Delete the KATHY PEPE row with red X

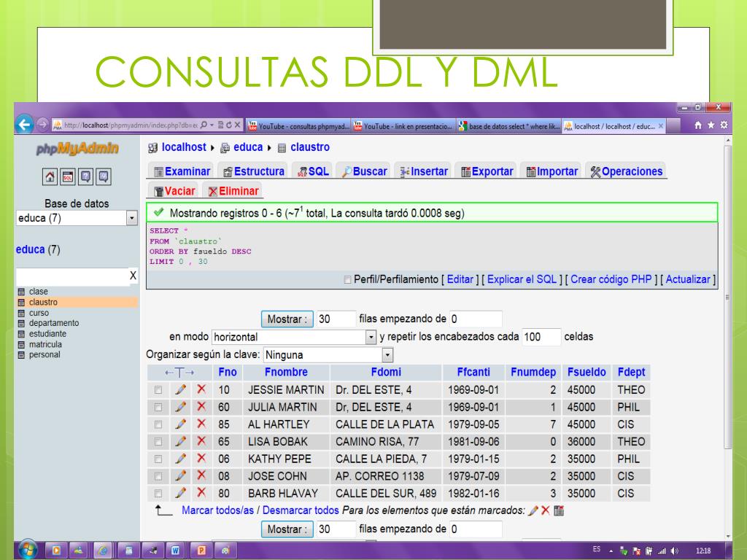click(201, 459)
